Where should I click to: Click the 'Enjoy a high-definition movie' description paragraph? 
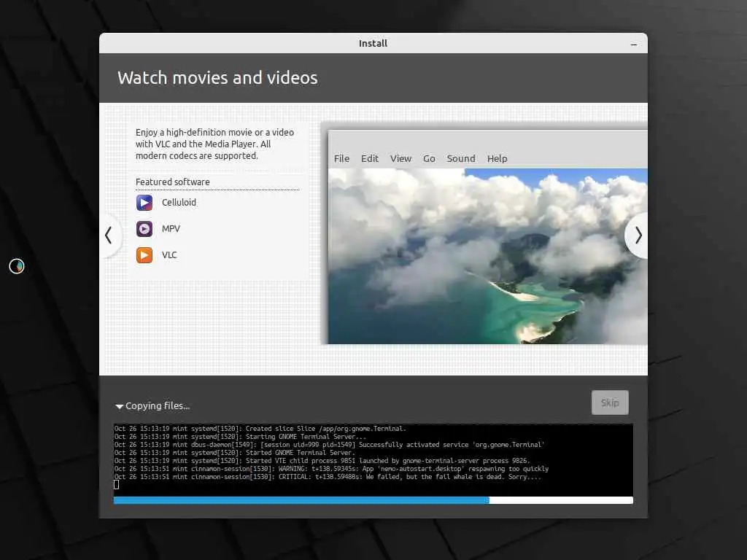pos(215,144)
